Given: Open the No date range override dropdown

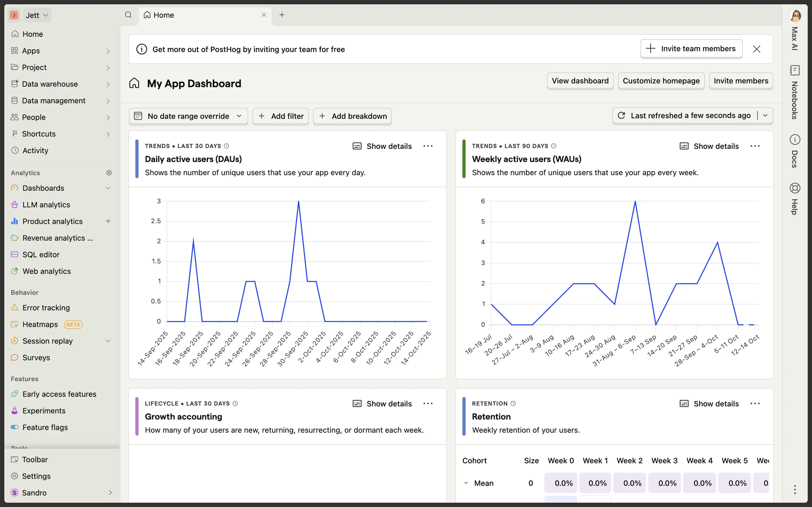Looking at the screenshot, I should (188, 116).
